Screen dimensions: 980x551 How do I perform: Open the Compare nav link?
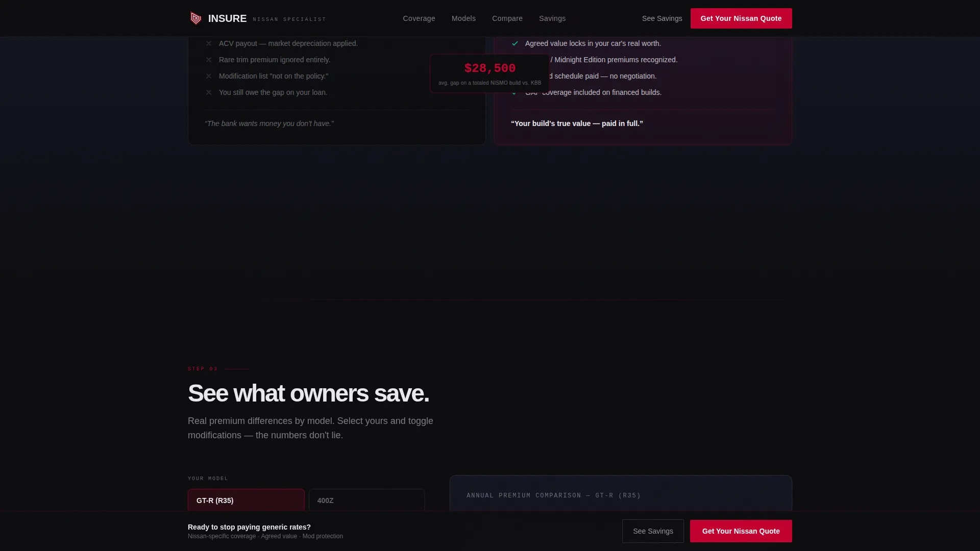(x=507, y=18)
